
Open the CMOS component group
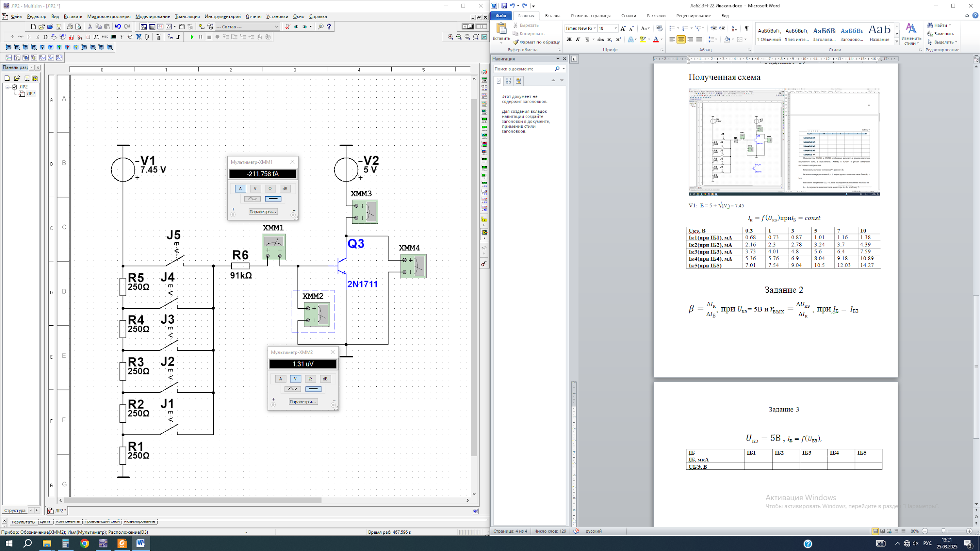[x=63, y=37]
